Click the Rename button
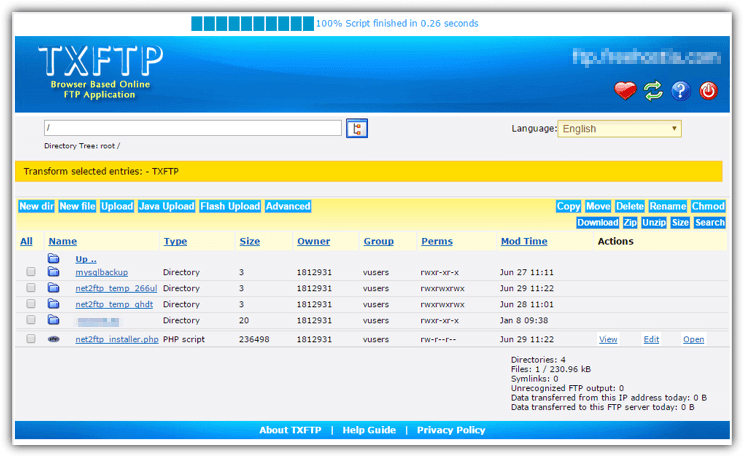 tap(668, 206)
